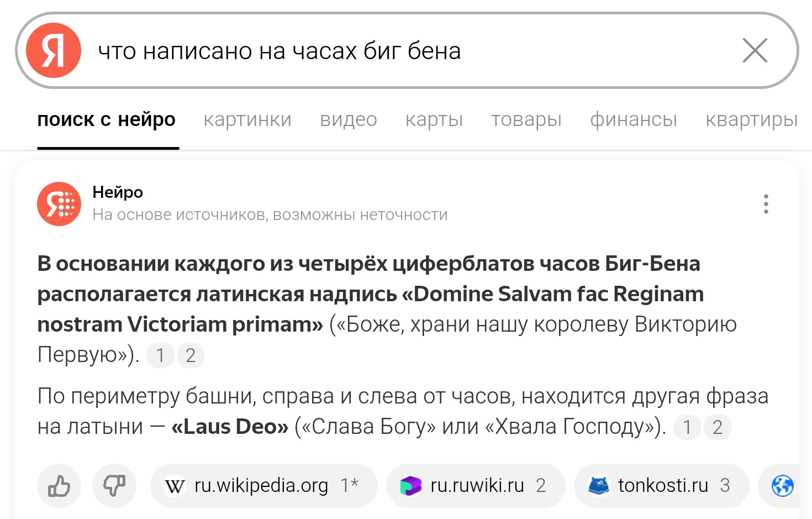812x519 pixels.
Task: Switch to the видео tab
Action: (x=349, y=119)
